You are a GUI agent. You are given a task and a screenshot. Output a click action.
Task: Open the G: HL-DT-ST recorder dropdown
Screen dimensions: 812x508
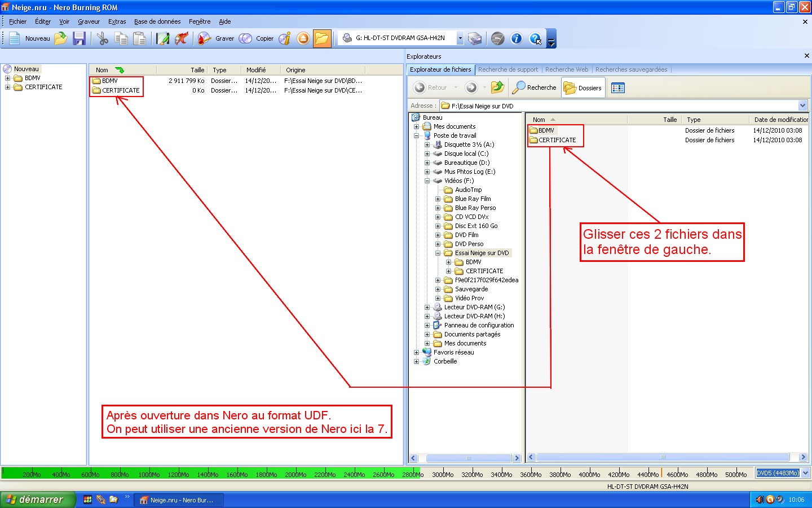tap(460, 38)
